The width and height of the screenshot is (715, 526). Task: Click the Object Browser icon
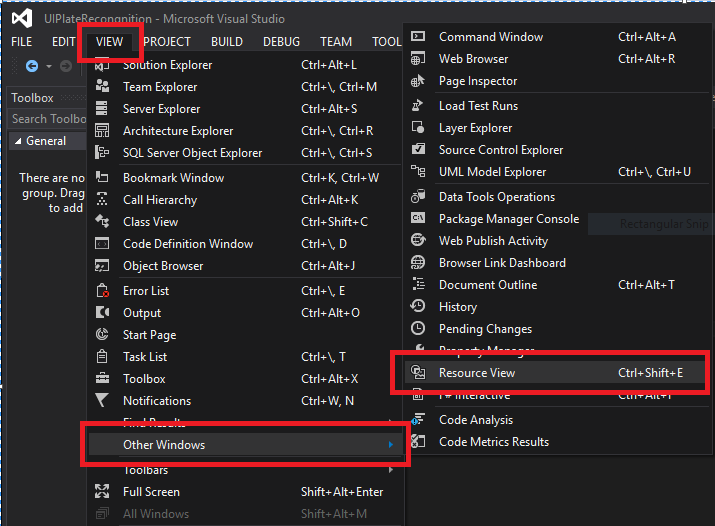pyautogui.click(x=102, y=265)
